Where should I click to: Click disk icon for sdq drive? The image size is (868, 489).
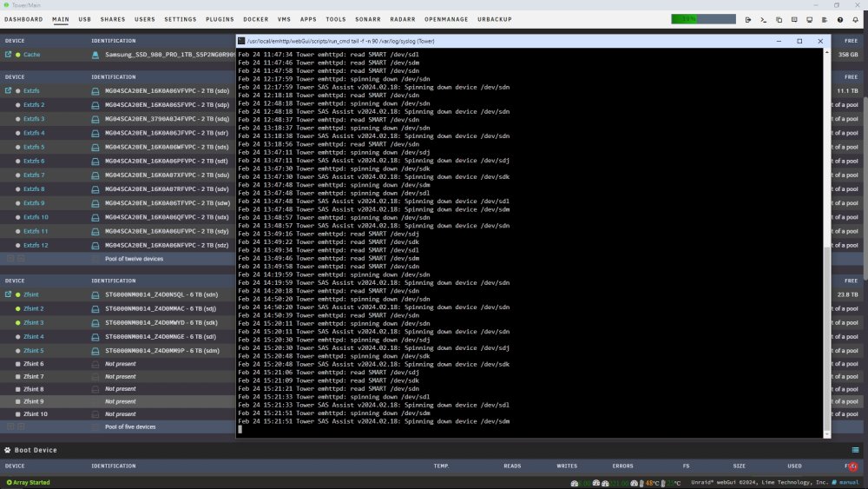pos(95,119)
